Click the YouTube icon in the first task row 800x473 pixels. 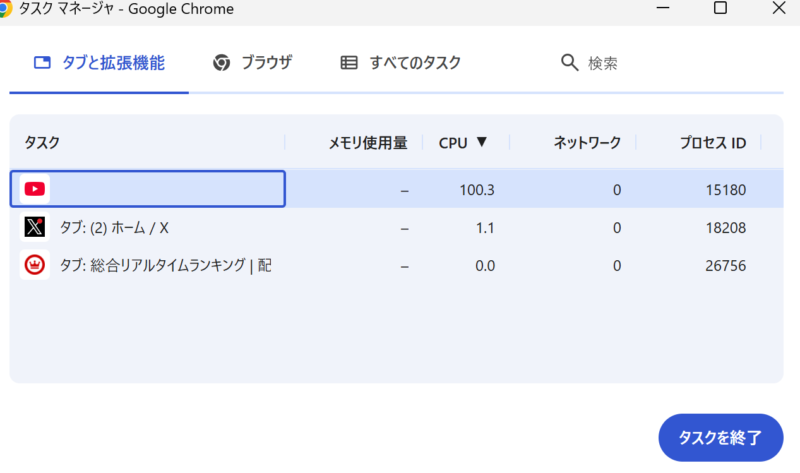tap(35, 189)
